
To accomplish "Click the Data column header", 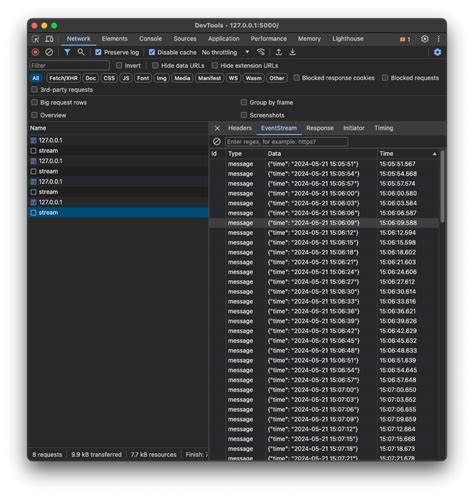I will 274,154.
